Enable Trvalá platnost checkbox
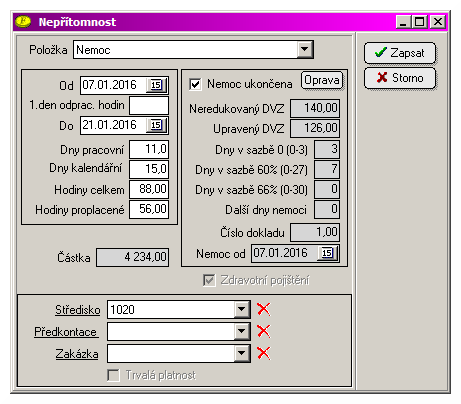The width and height of the screenshot is (461, 404). [113, 375]
